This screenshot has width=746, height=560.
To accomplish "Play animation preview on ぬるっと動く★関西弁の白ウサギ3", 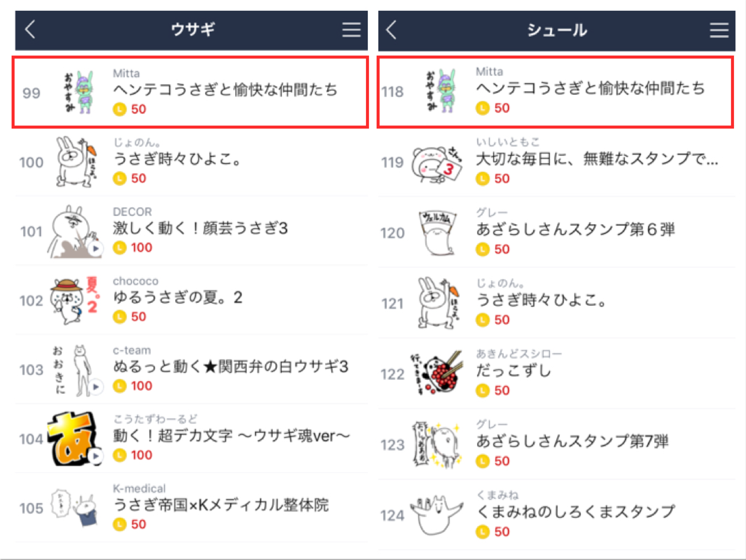I will [x=96, y=387].
